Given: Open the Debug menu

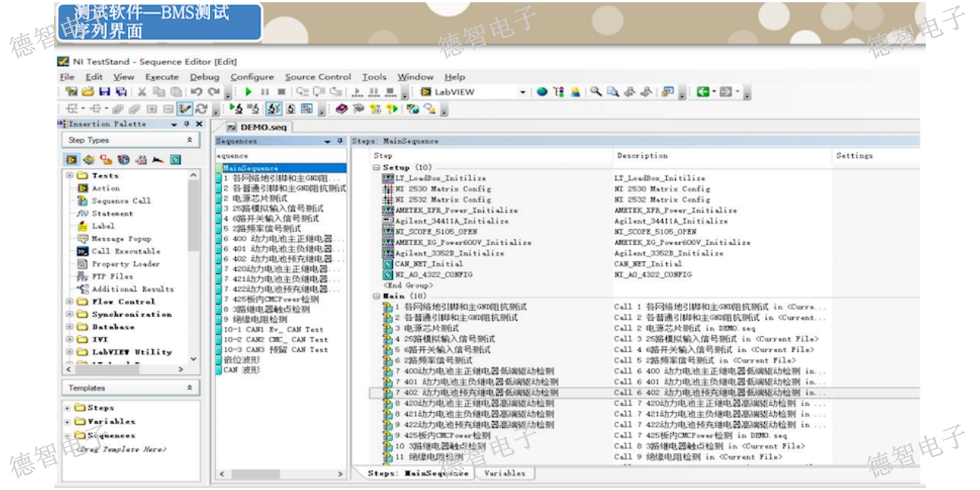Looking at the screenshot, I should coord(204,77).
